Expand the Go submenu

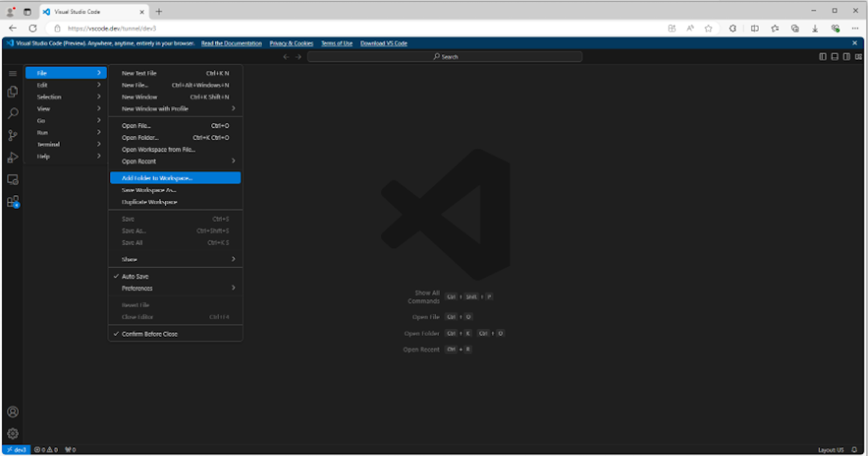pyautogui.click(x=66, y=121)
